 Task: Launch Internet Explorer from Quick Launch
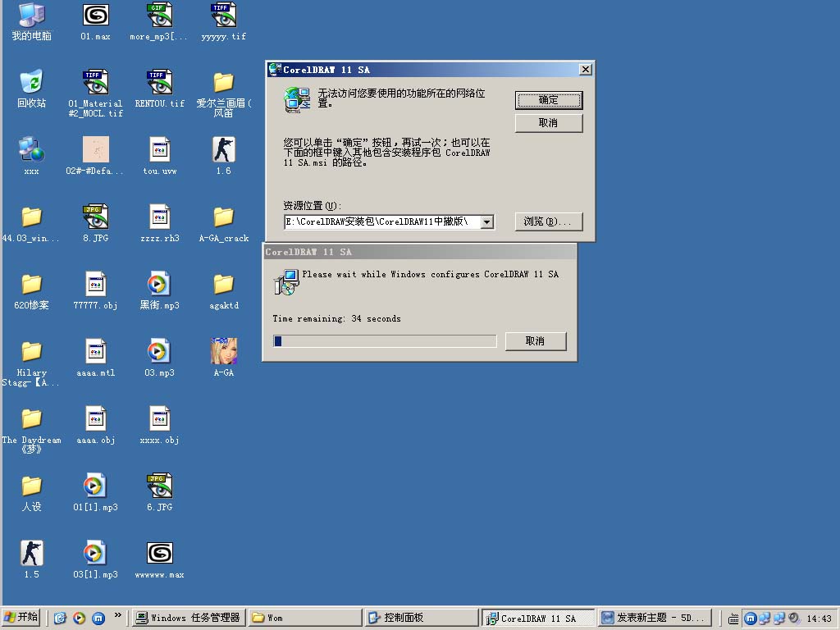click(x=59, y=619)
